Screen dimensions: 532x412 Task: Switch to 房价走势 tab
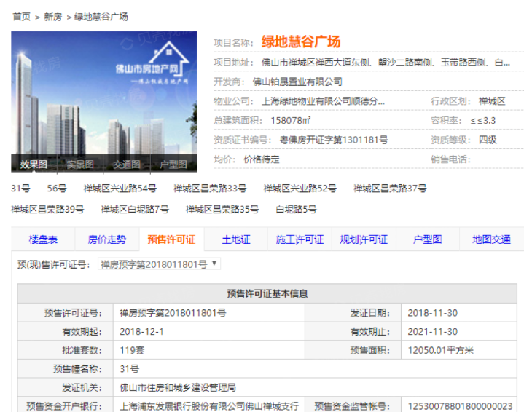tap(107, 239)
